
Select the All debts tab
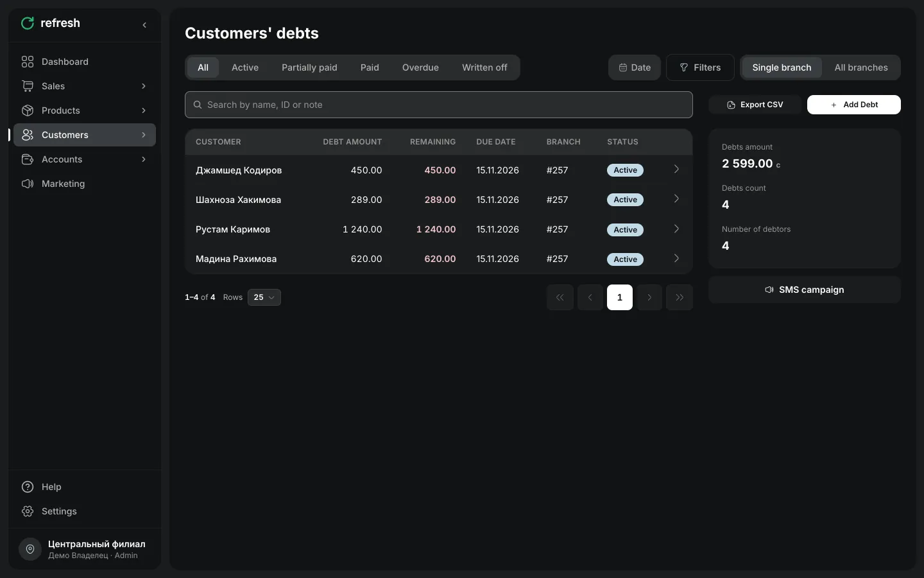[203, 67]
